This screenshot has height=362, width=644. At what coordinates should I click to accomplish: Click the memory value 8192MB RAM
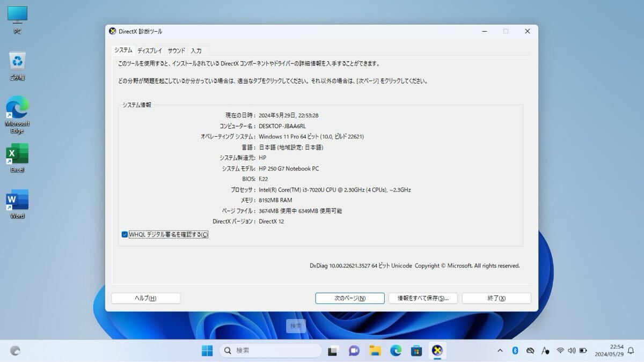tap(275, 200)
